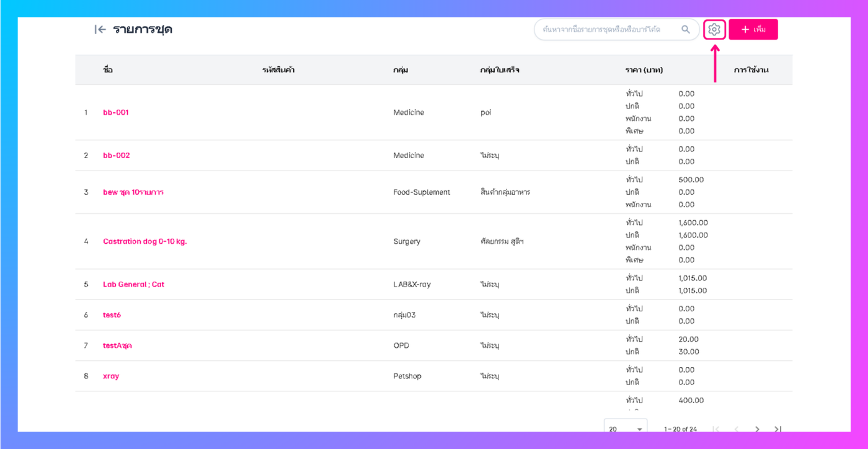
Task: Focus the set name or barcode search field
Action: 608,29
